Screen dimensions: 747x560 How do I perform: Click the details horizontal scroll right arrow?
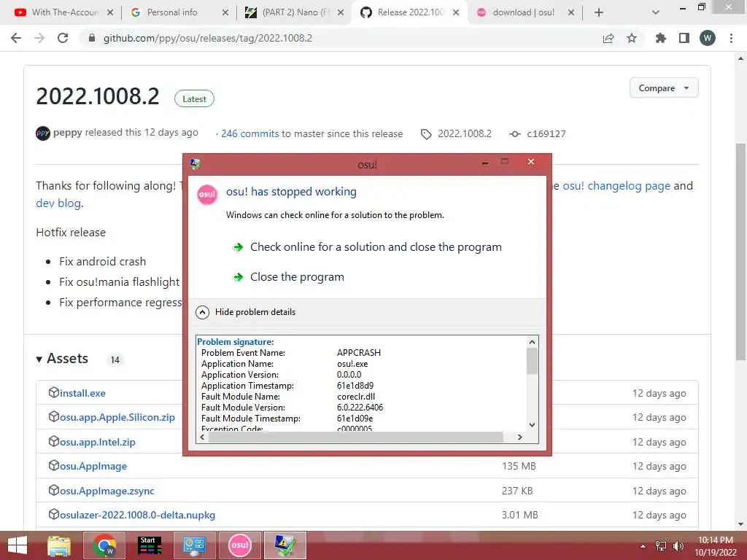click(519, 437)
